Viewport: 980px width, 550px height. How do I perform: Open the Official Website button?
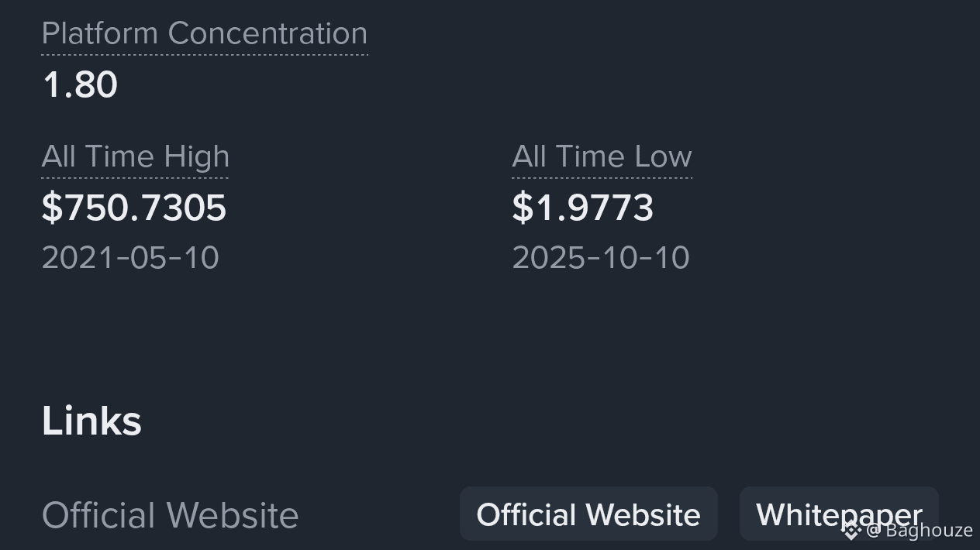(x=588, y=514)
